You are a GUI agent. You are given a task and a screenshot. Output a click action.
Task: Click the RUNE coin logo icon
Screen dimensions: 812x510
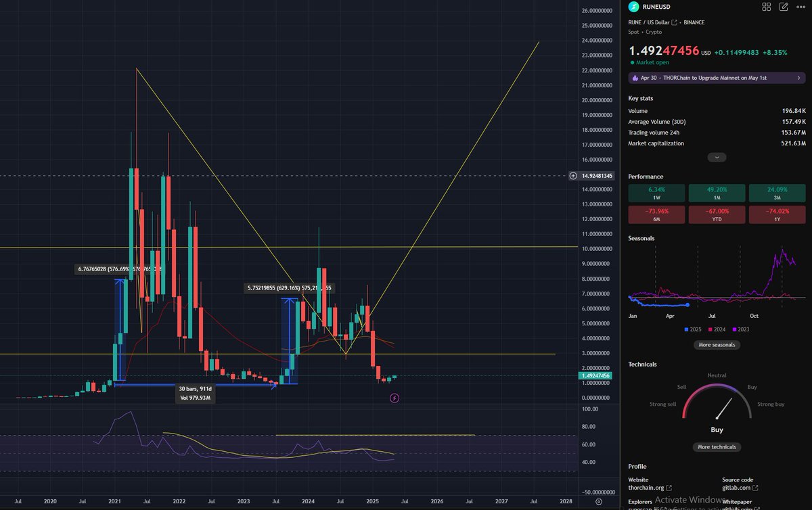(x=633, y=7)
